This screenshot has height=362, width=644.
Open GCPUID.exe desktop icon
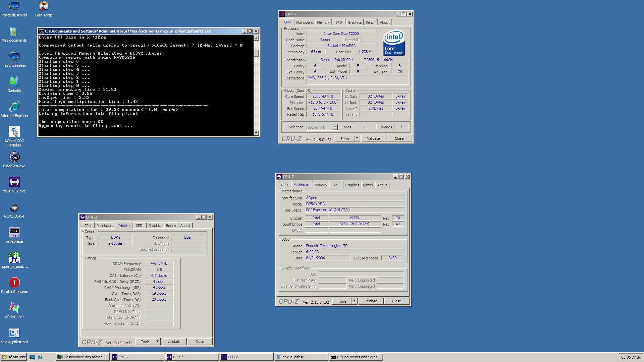[x=14, y=210]
